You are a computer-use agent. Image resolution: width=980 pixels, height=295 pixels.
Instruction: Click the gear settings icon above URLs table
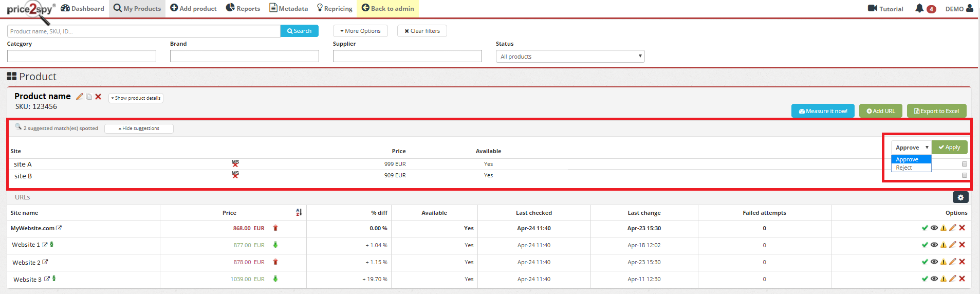click(x=960, y=197)
